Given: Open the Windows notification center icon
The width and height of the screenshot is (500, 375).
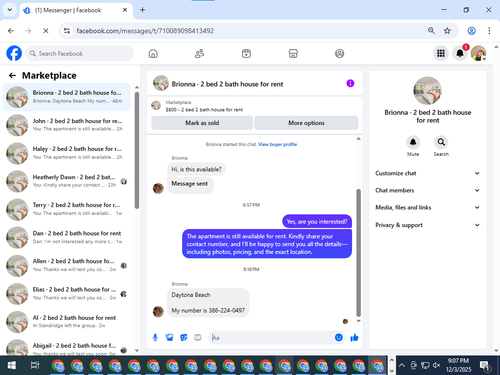Looking at the screenshot, I should pyautogui.click(x=484, y=366).
